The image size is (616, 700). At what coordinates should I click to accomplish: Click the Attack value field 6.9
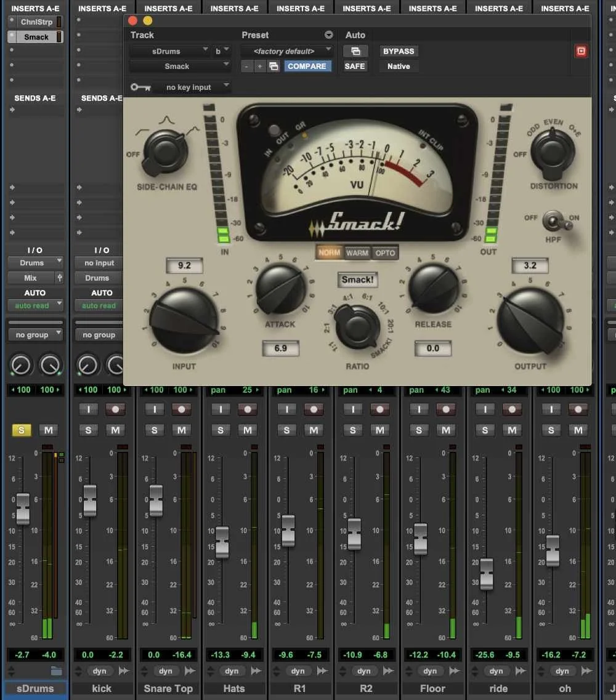pos(280,348)
